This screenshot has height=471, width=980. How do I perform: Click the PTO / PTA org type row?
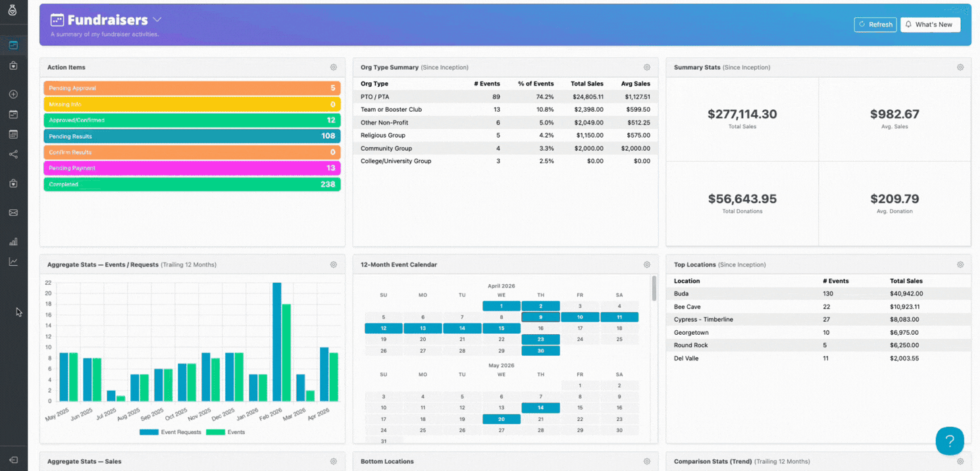(x=505, y=97)
